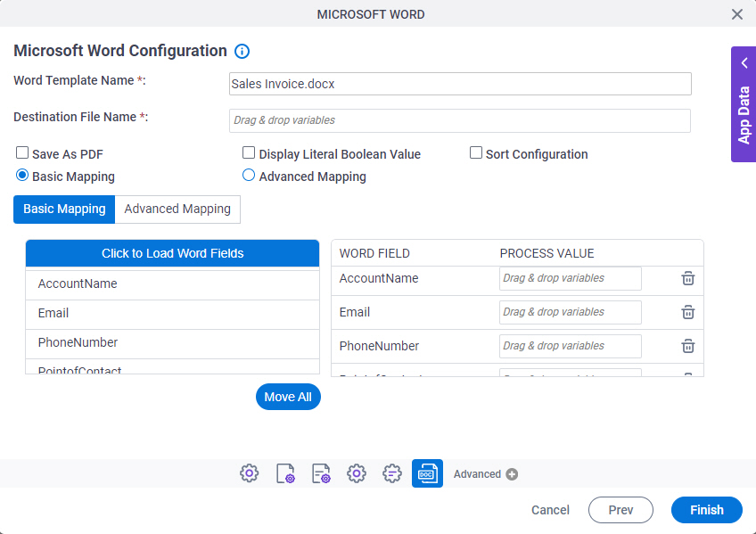Switch to the Advanced Mapping tab
Viewport: 756px width, 534px height.
[x=177, y=209]
